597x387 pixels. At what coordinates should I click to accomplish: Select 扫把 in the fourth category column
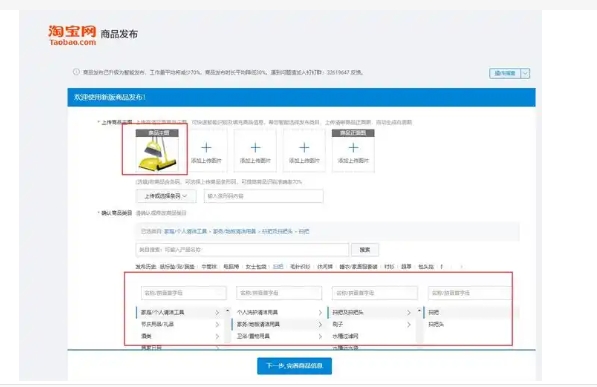click(x=434, y=312)
